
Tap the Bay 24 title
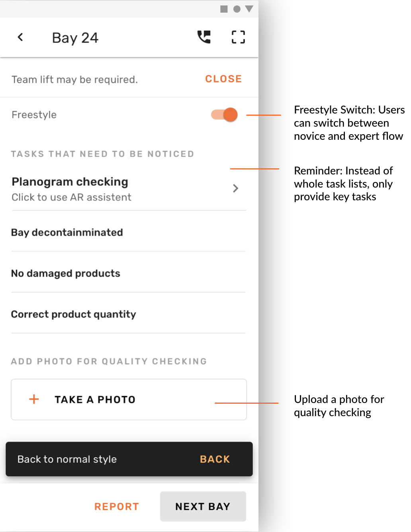coord(75,38)
